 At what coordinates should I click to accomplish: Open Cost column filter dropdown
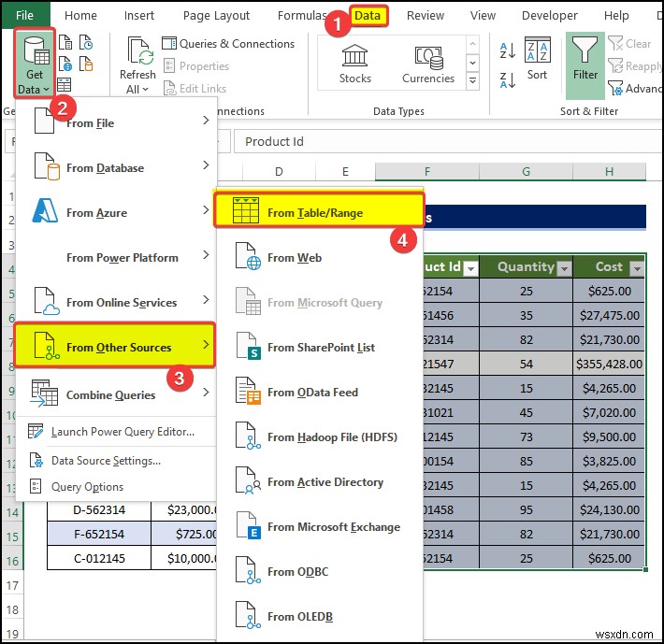(x=637, y=268)
